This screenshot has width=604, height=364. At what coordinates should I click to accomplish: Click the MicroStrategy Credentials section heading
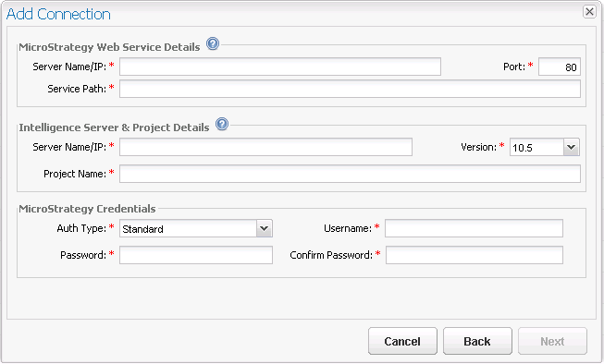pos(88,209)
